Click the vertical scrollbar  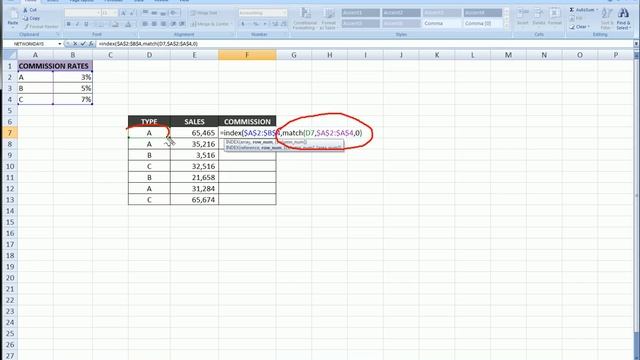[x=636, y=196]
